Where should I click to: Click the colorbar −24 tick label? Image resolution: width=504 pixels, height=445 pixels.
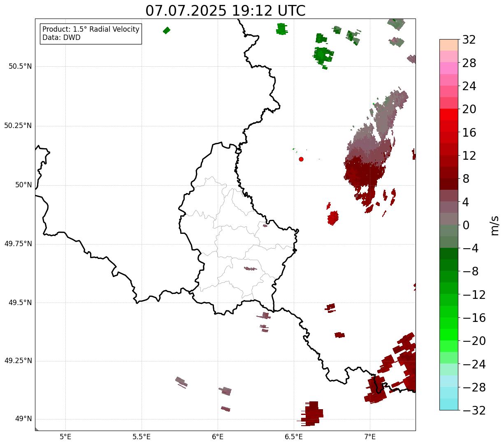(x=474, y=364)
